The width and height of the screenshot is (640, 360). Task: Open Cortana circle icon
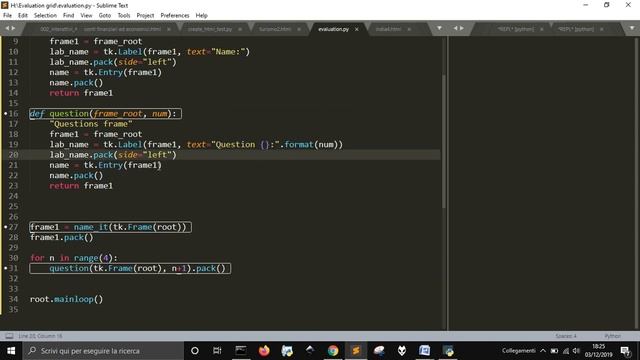[x=195, y=351]
